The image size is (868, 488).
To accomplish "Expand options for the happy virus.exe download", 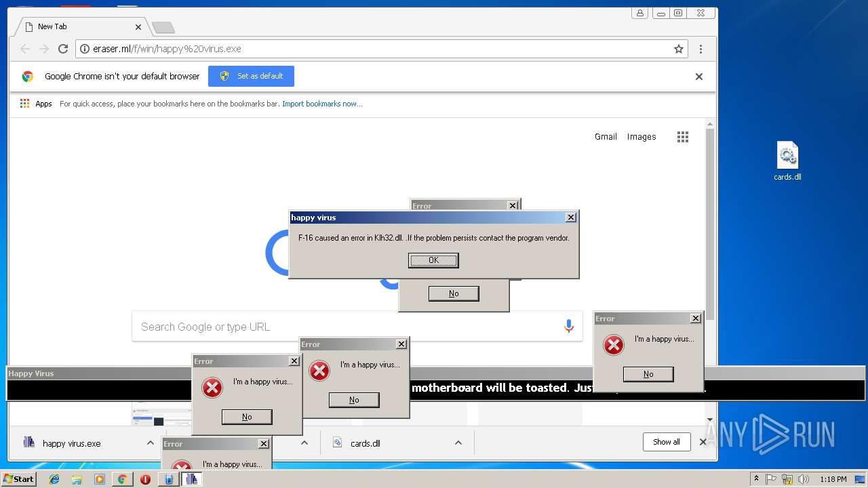I will tap(150, 443).
